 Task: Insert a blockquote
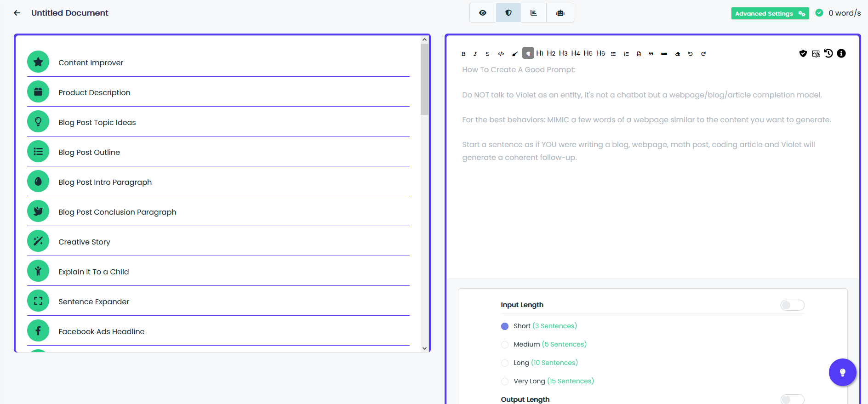651,54
